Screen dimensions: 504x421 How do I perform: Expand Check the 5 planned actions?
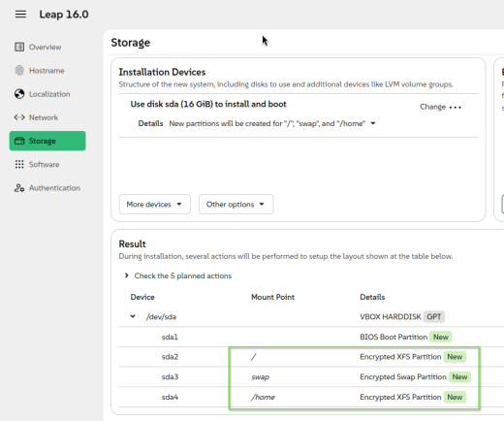[x=127, y=275]
